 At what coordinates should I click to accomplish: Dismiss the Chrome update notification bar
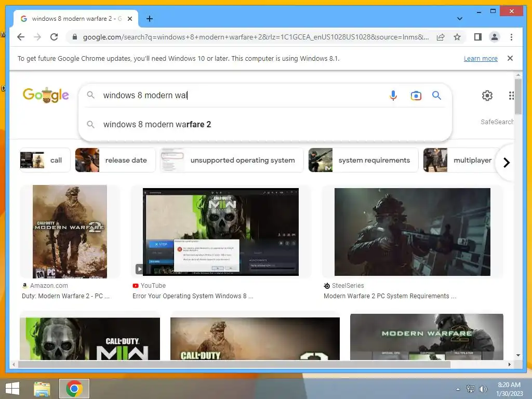pos(510,58)
